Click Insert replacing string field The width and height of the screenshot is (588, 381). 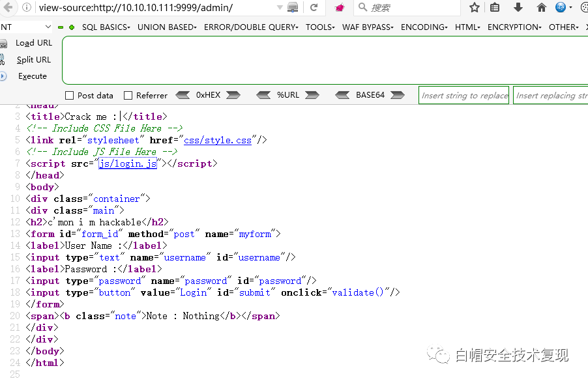click(550, 95)
